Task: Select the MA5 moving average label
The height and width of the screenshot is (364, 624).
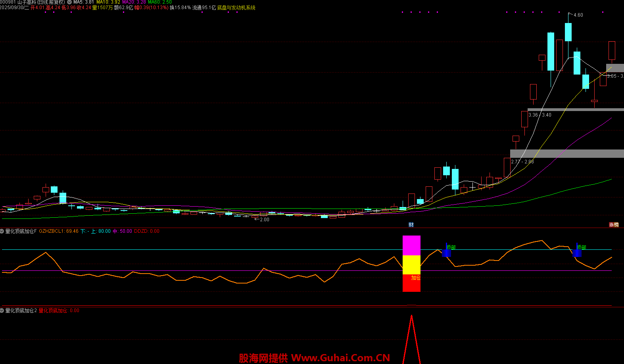Action: click(83, 2)
